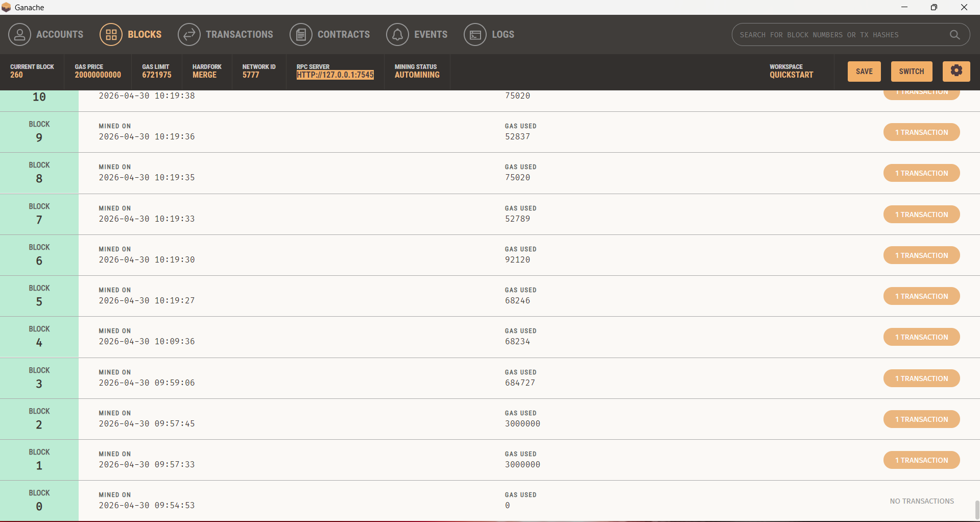Click mined-on time 2026-04-30 09:54:53
The image size is (980, 522).
click(x=147, y=505)
